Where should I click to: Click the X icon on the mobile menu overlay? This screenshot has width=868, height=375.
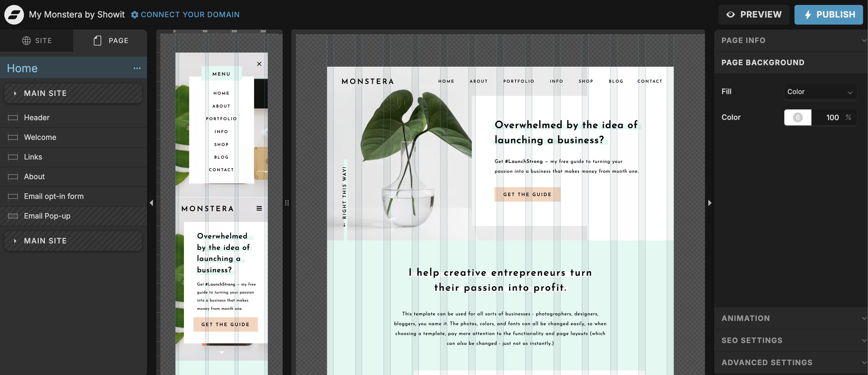coord(259,63)
